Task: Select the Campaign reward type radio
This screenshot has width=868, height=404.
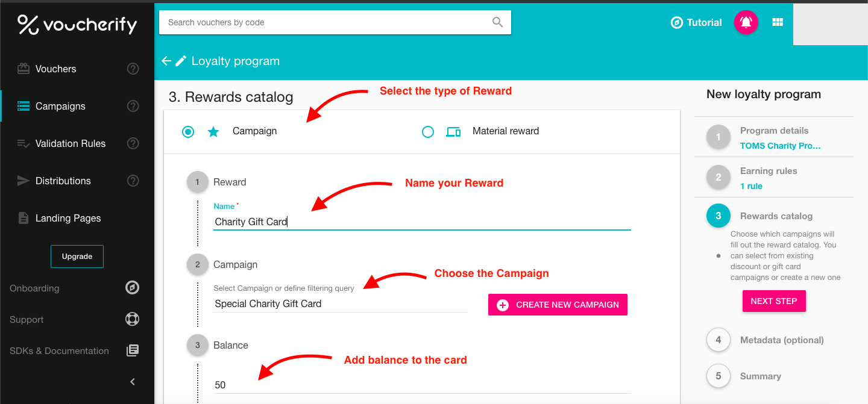Action: [x=187, y=131]
